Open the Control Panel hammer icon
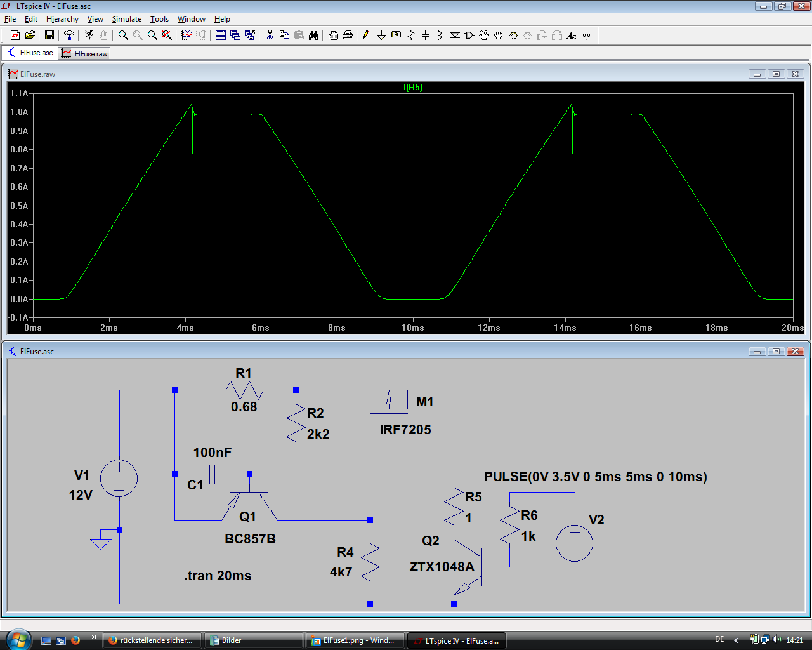Viewport: 812px width, 650px height. 69,36
